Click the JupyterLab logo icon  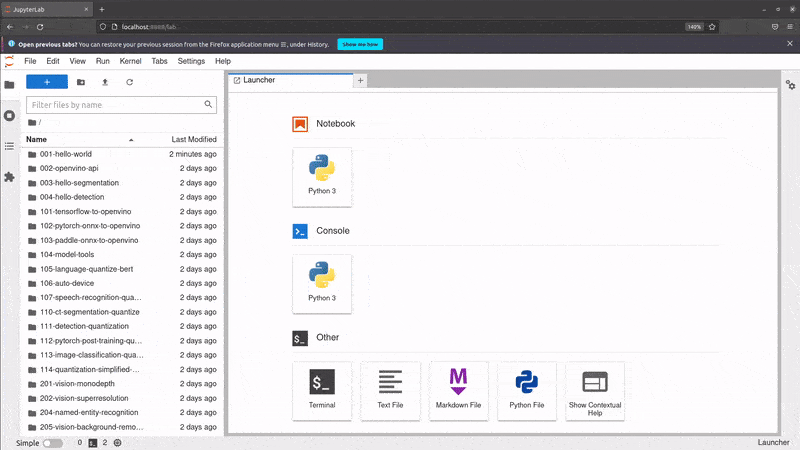(9, 61)
